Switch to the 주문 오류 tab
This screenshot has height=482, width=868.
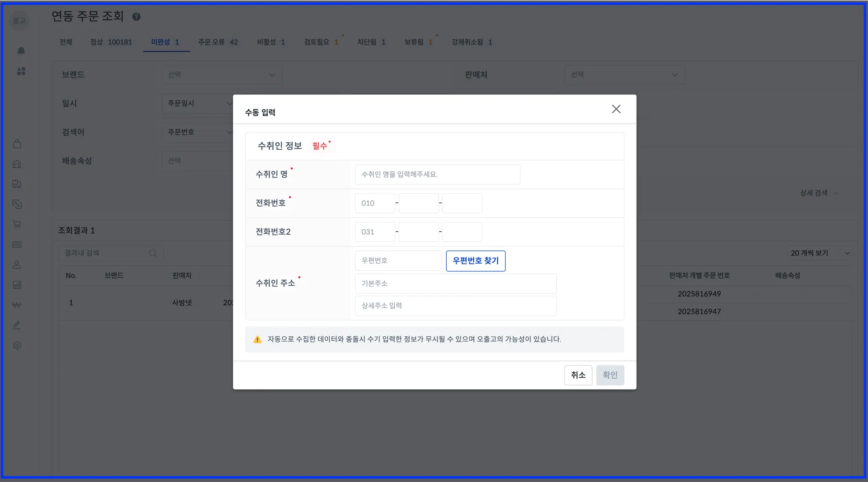[x=218, y=42]
